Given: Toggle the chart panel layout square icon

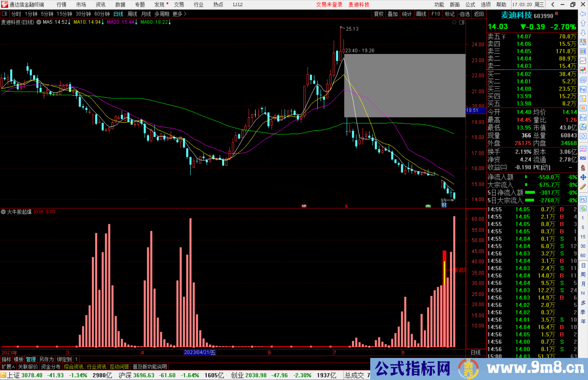Looking at the screenshot, I should [x=462, y=22].
